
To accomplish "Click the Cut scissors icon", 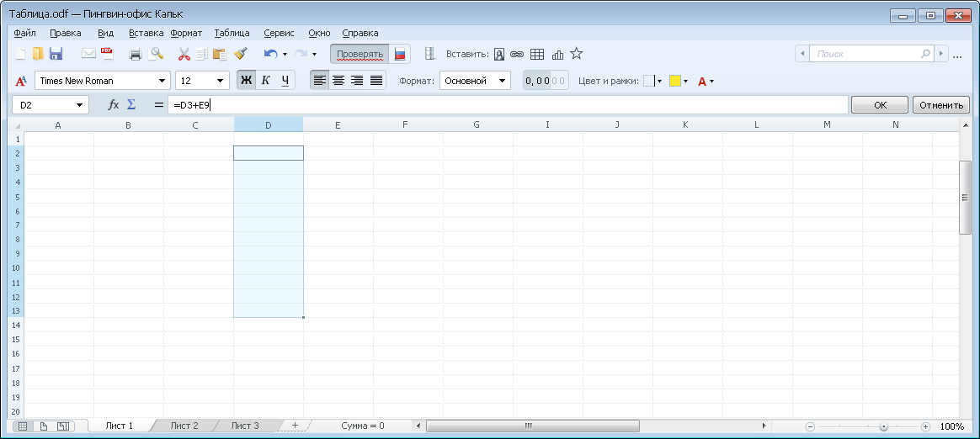I will (x=184, y=54).
